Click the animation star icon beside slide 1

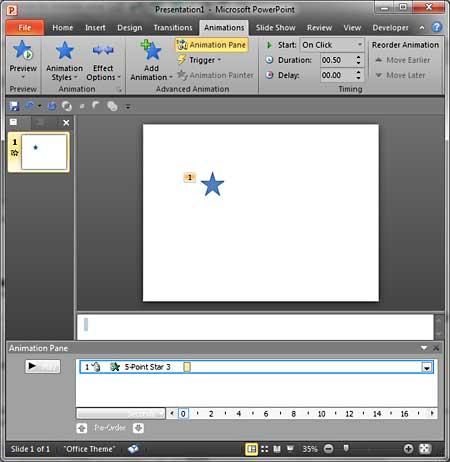14,153
